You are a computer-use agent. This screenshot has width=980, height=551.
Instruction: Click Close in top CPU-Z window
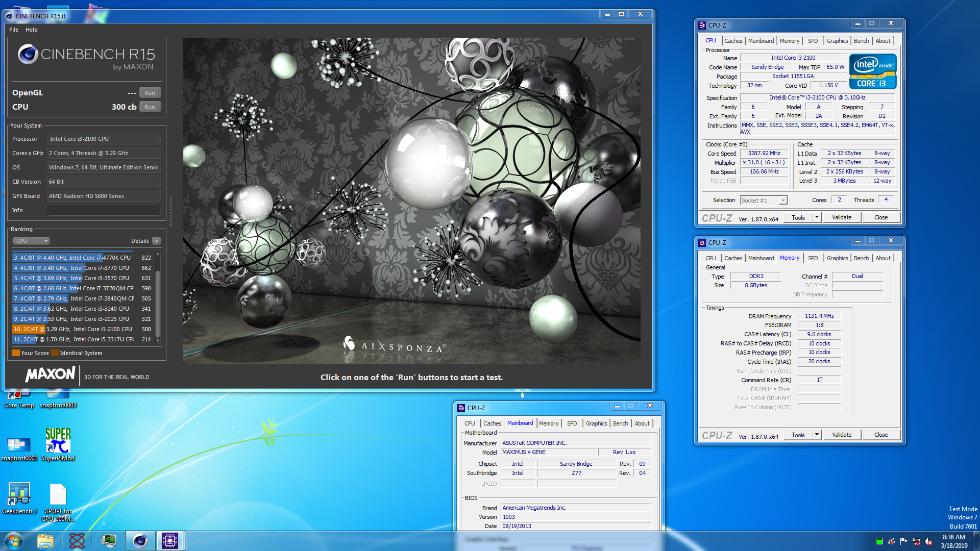pos(881,218)
